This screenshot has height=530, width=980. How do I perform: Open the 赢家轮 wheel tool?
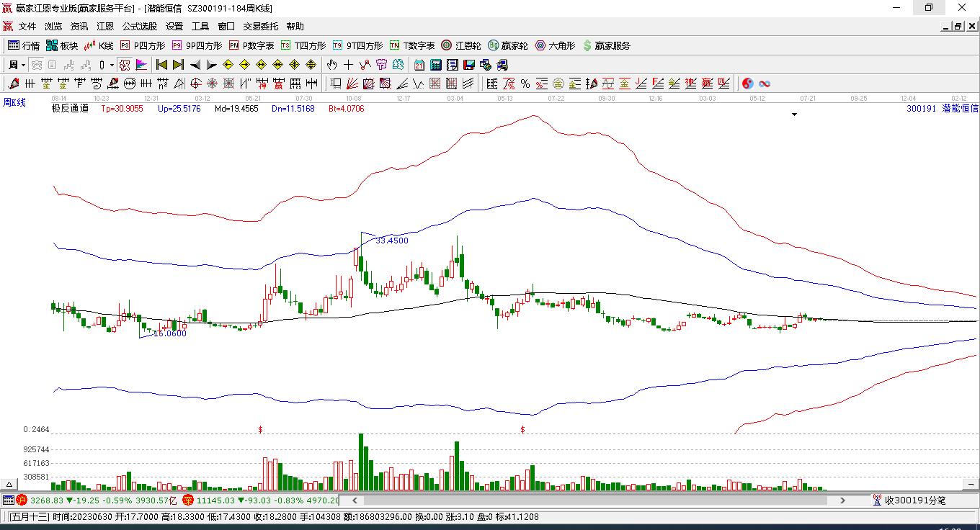tap(508, 45)
